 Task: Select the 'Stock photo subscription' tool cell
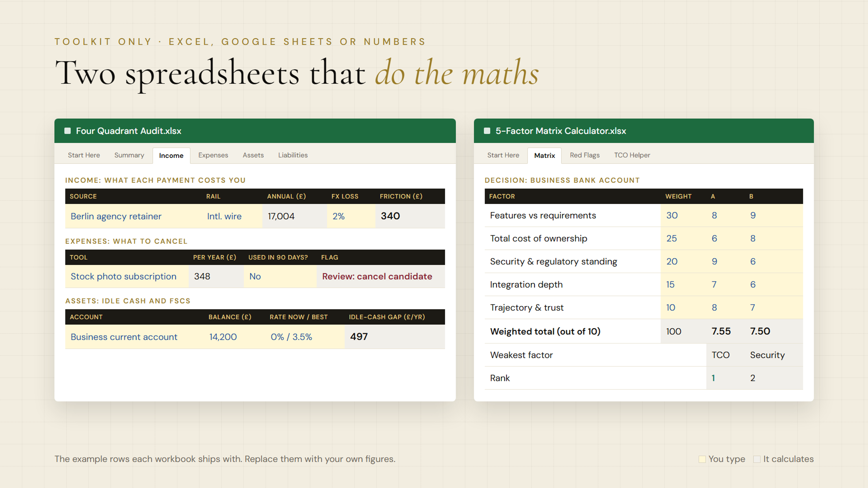(x=127, y=277)
